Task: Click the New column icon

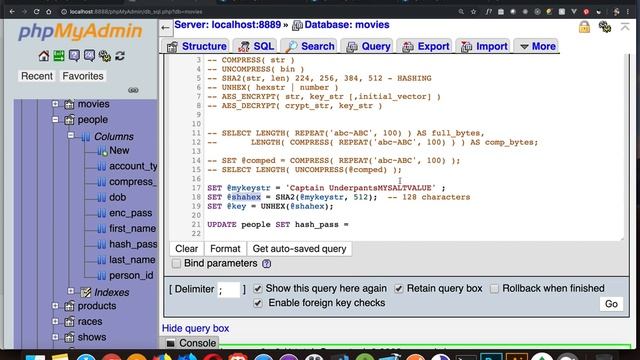Action: point(102,151)
